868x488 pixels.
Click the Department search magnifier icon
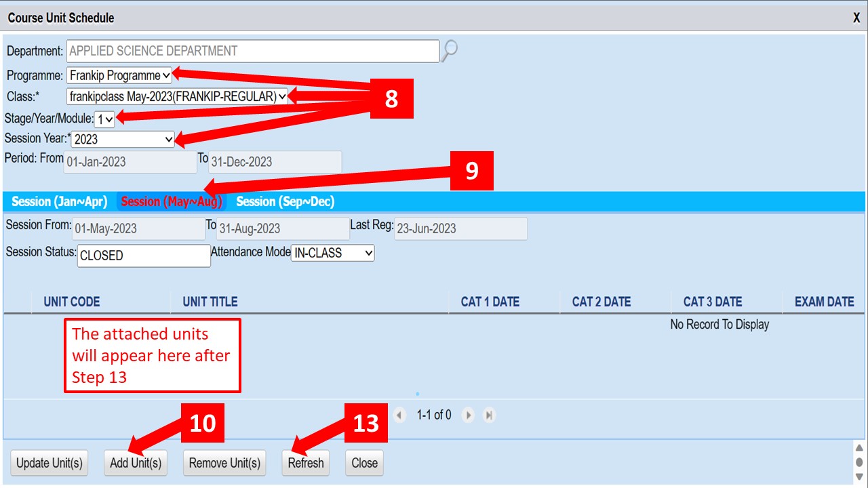tap(449, 51)
